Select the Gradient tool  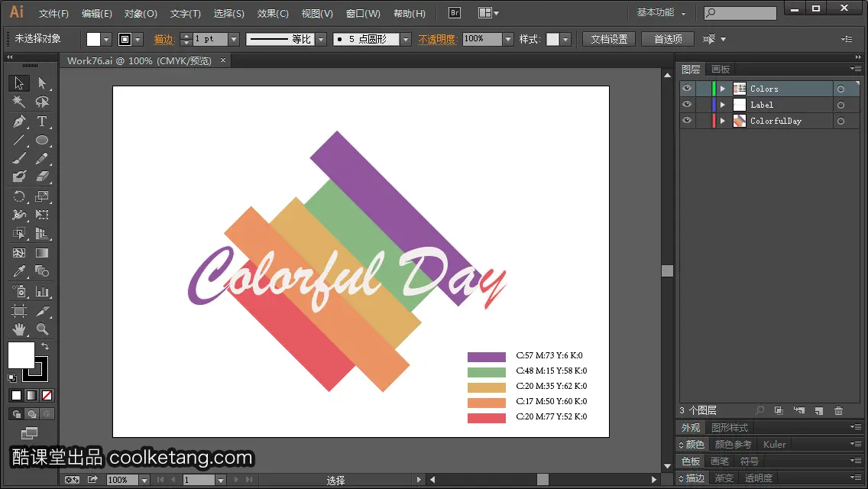point(42,253)
